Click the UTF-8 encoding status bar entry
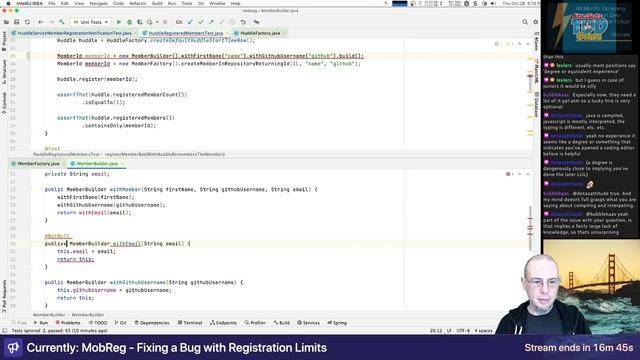The height and width of the screenshot is (360, 640). (463, 331)
